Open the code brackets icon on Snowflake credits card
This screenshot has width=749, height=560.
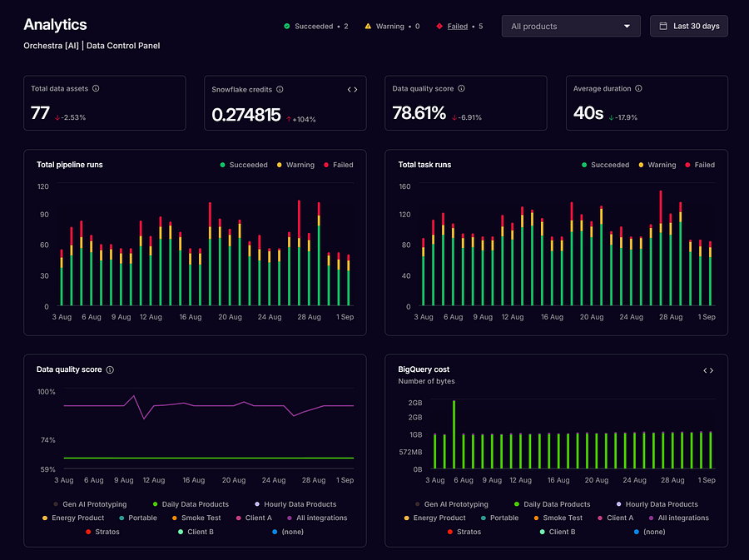[353, 89]
